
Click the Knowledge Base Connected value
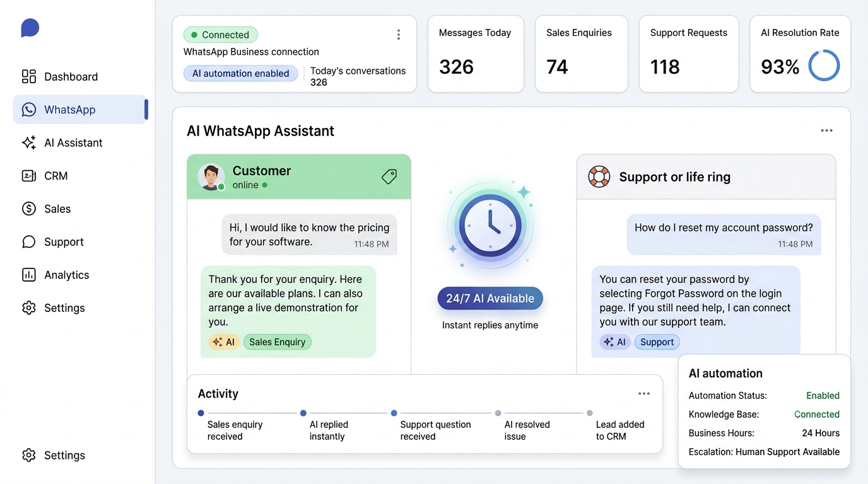click(817, 415)
